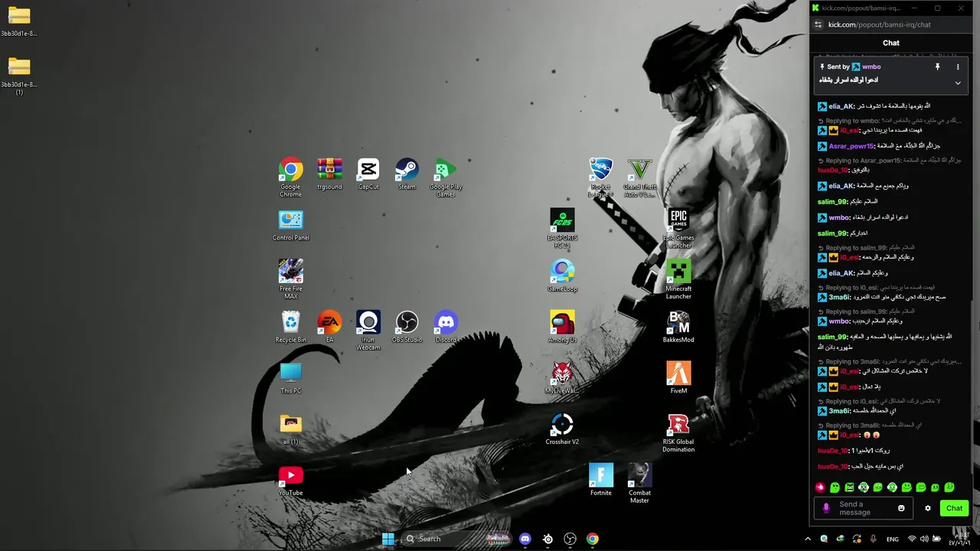The image size is (980, 551).
Task: Open SteelSeries icon on taskbar
Action: click(x=547, y=539)
